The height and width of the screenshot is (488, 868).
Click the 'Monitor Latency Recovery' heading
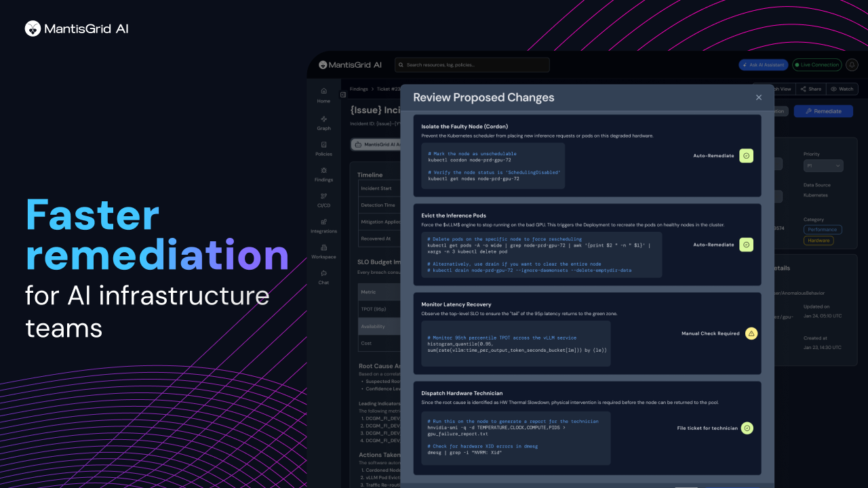point(456,304)
